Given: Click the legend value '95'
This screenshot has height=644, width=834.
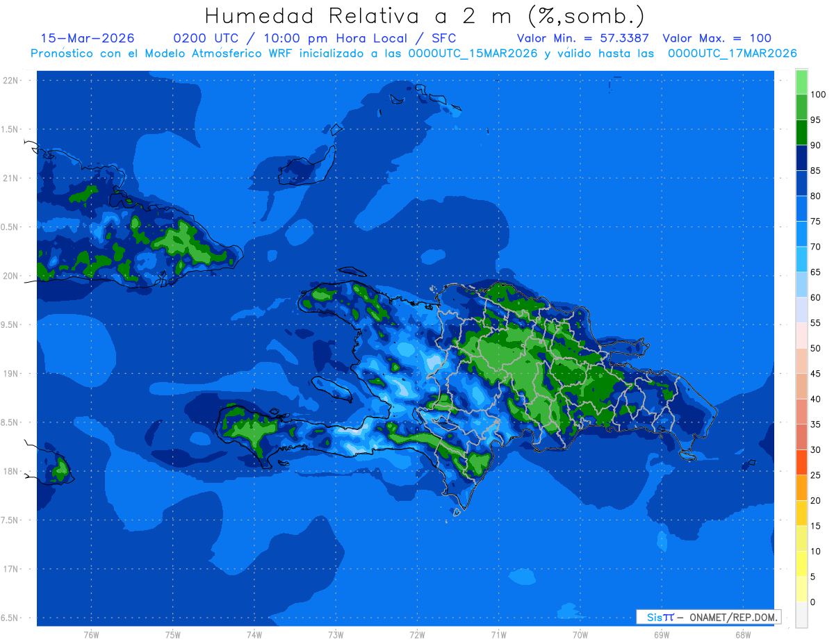Looking at the screenshot, I should tap(816, 120).
